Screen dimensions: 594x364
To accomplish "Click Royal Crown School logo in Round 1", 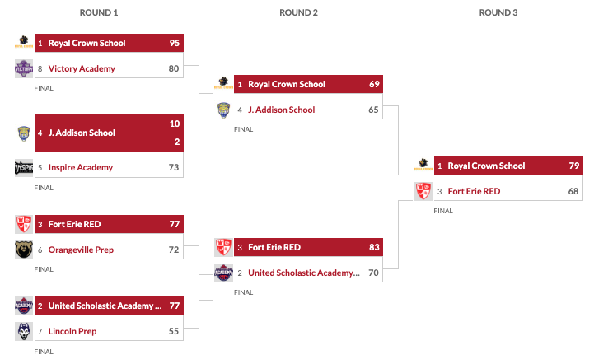I will point(23,42).
